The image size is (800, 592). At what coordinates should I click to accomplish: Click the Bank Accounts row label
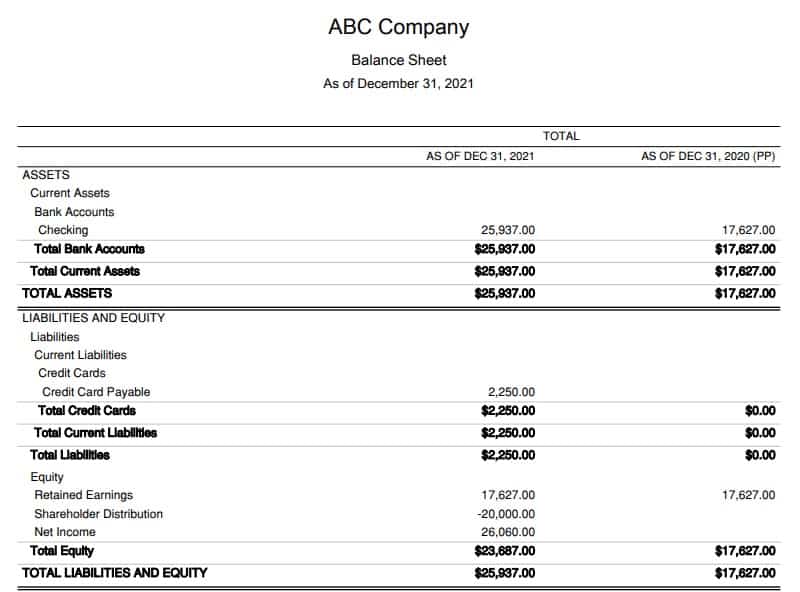tap(74, 212)
